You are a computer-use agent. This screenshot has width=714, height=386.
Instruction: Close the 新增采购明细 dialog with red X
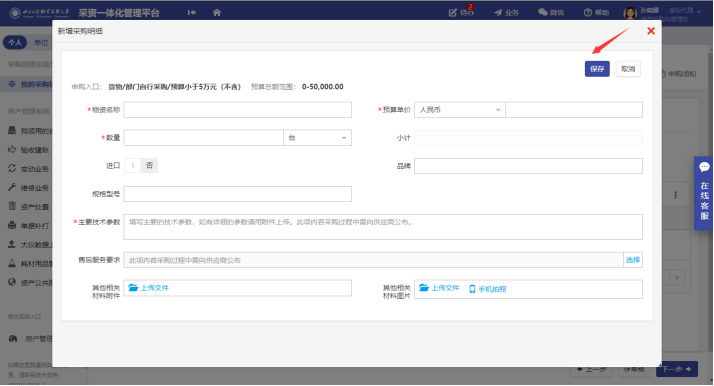651,30
